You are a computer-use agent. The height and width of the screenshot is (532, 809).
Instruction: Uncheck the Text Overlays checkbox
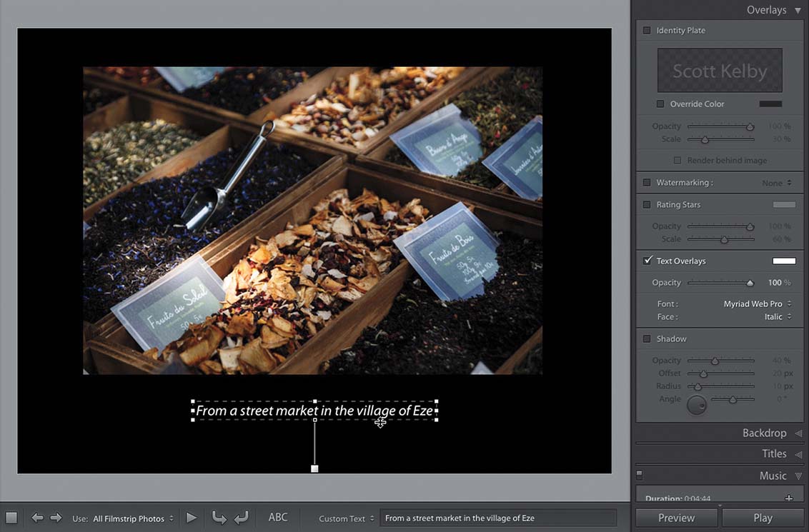(x=647, y=261)
